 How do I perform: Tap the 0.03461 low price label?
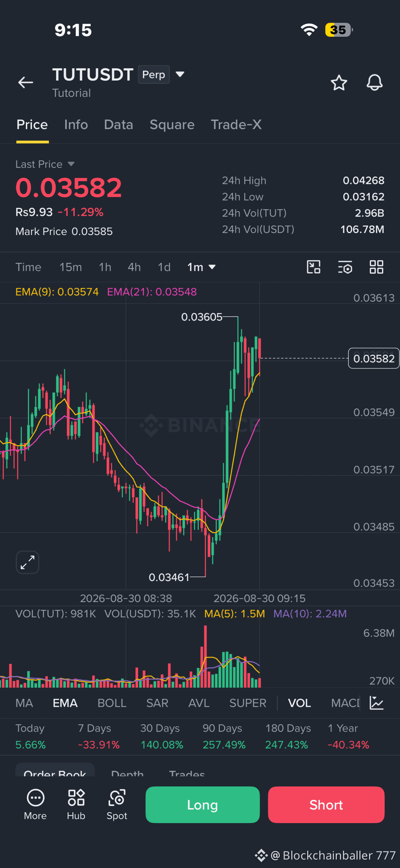(x=169, y=577)
